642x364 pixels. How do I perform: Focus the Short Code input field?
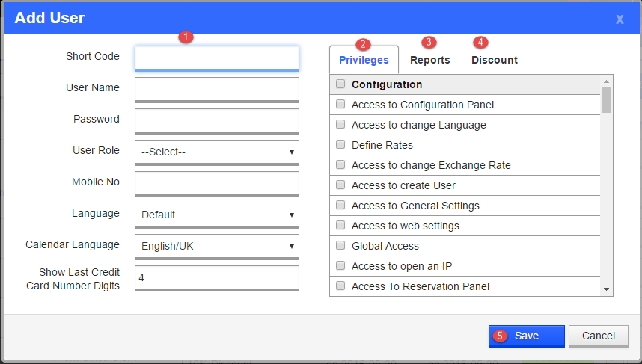point(217,58)
